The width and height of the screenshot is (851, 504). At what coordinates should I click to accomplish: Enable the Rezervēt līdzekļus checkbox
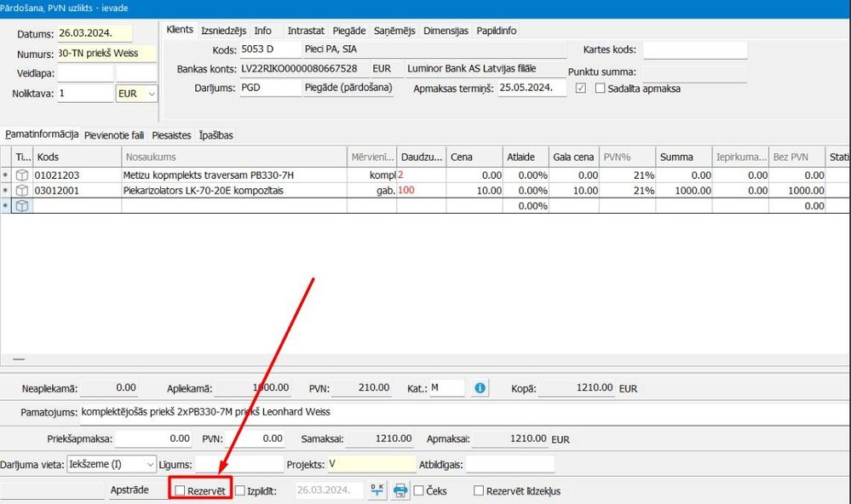click(x=479, y=491)
